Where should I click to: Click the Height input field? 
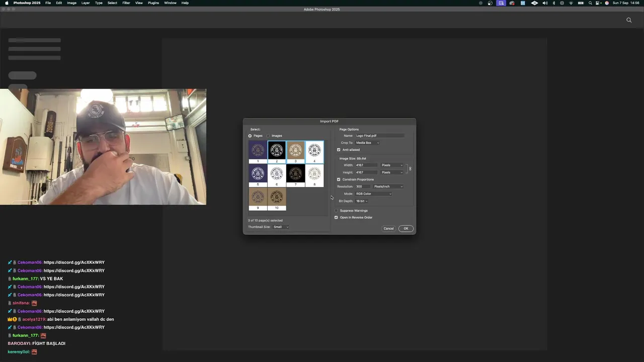pos(366,172)
